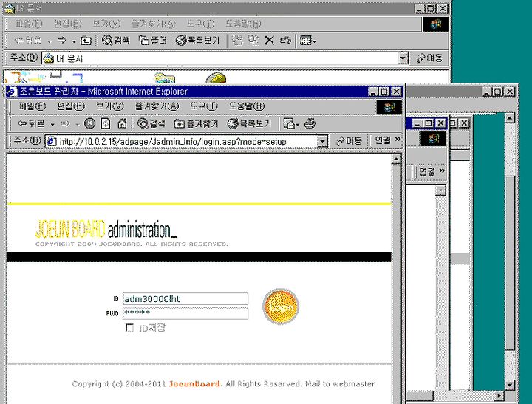Click 검색 search in 내 문서 window
This screenshot has height=404, width=532.
tap(116, 41)
